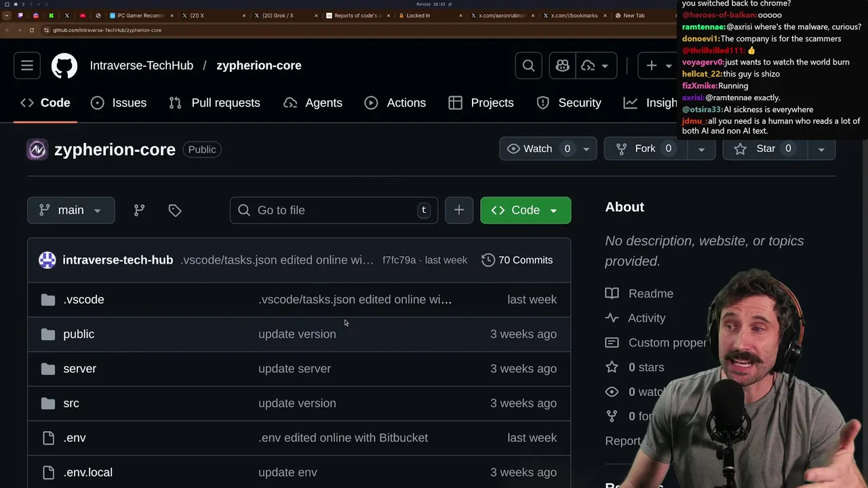Image resolution: width=868 pixels, height=488 pixels.
Task: Open the Copilot chat icon
Action: click(x=562, y=66)
